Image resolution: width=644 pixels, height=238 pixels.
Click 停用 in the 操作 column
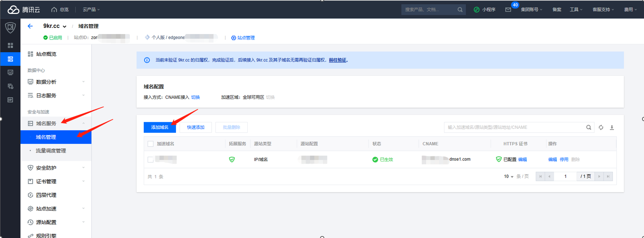click(564, 159)
